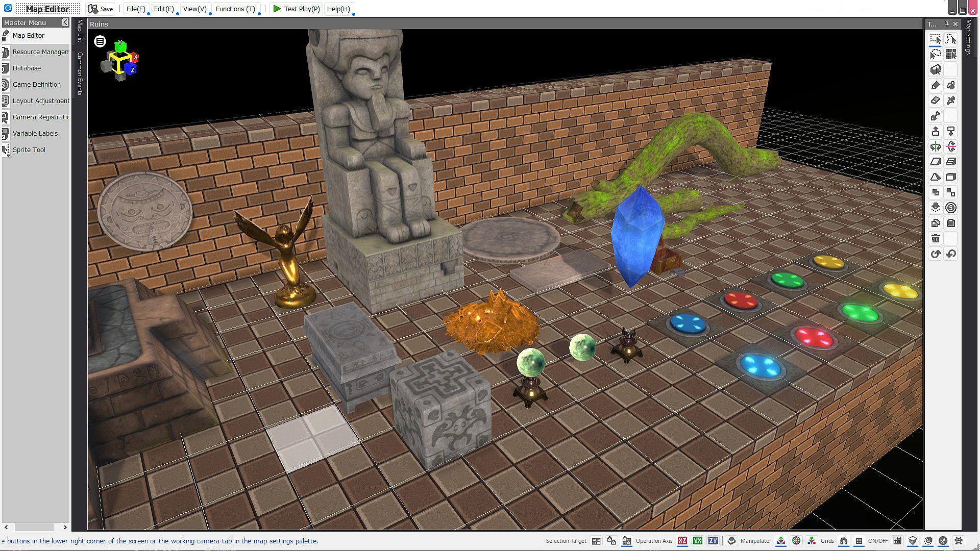Toggle the YX operation axis

click(x=698, y=541)
